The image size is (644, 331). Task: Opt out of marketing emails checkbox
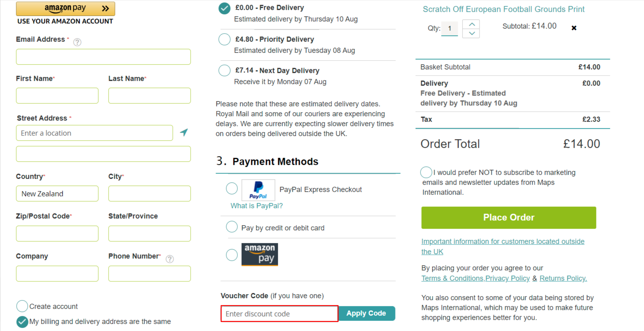pyautogui.click(x=426, y=172)
